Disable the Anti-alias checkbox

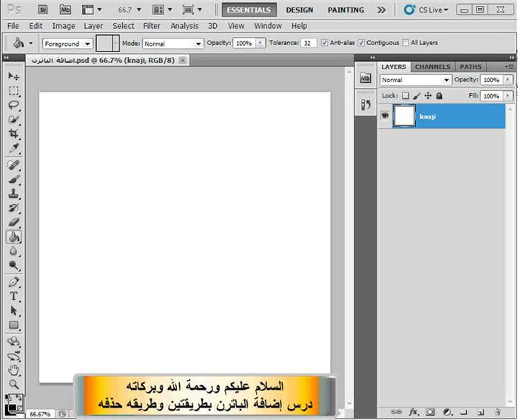[x=326, y=43]
